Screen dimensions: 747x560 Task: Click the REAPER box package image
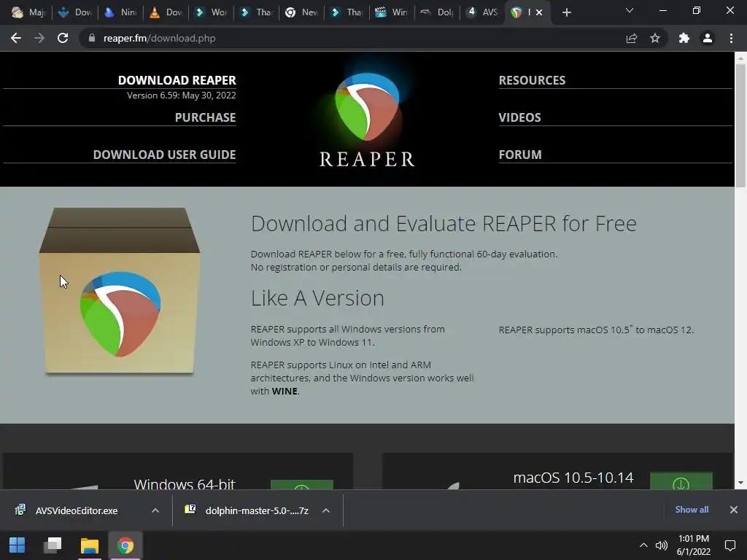tap(120, 291)
